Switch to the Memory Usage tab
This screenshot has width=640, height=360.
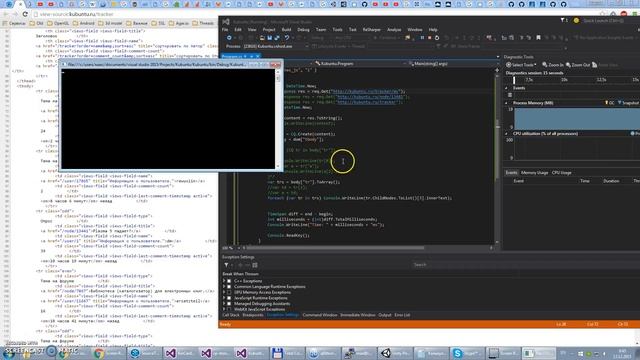click(x=534, y=173)
